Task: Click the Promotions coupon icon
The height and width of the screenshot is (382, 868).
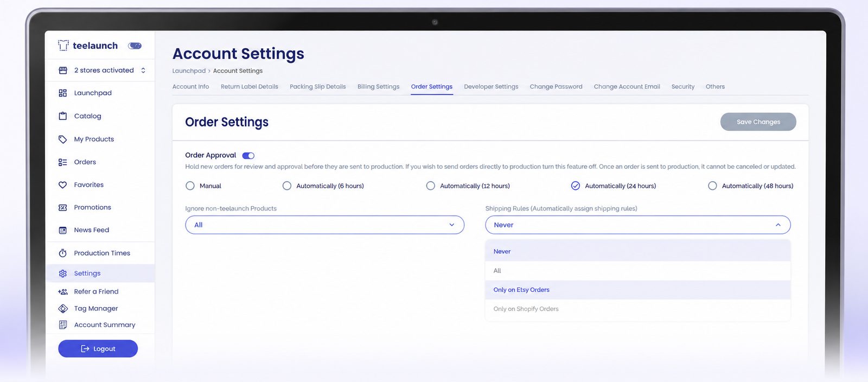Action: [x=63, y=208]
